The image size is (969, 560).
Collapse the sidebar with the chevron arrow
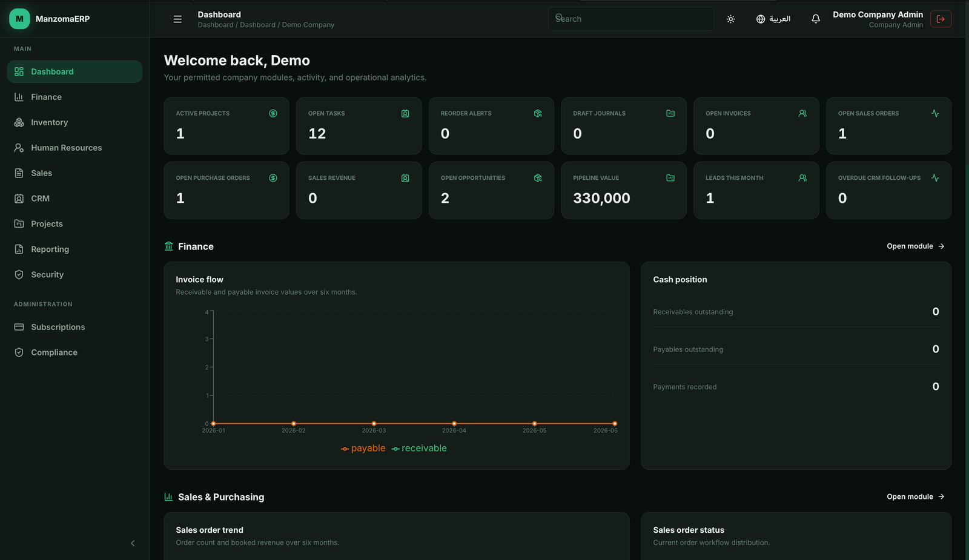click(x=133, y=543)
